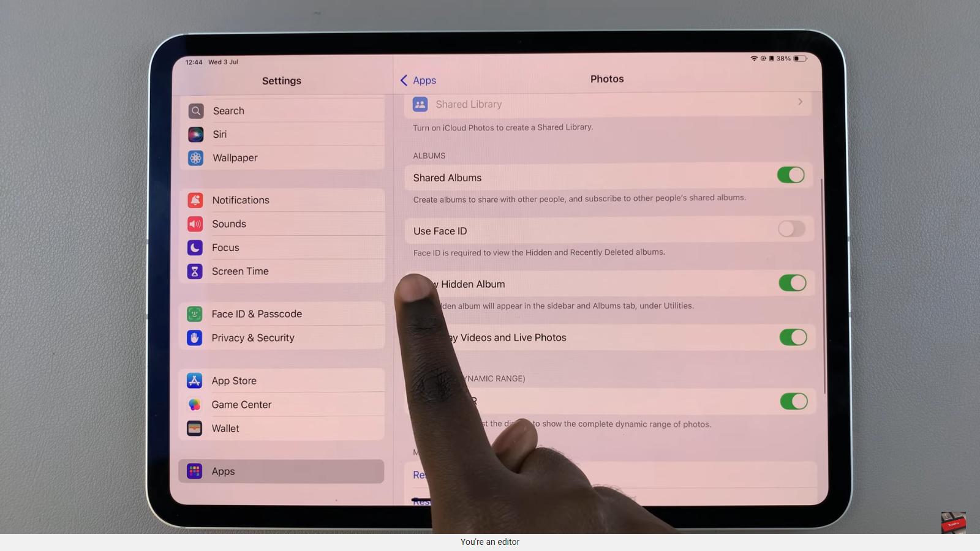The width and height of the screenshot is (980, 551).
Task: Disable Auto-Play Videos and Live Photos switch
Action: point(793,337)
